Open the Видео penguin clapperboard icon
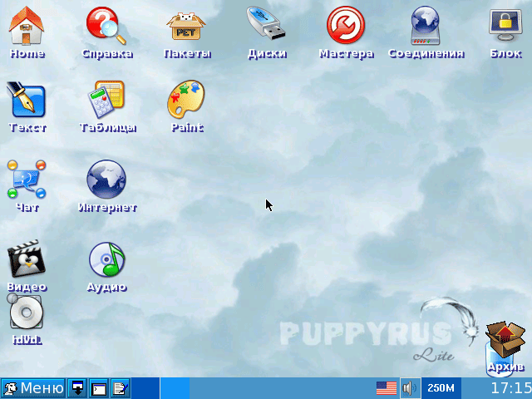This screenshot has width=532, height=399. 27,259
